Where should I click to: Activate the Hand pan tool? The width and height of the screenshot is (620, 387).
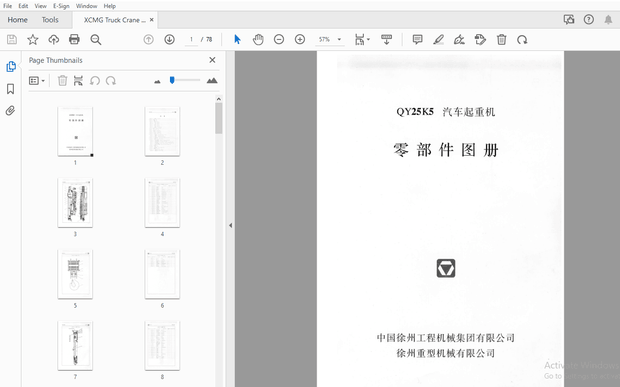(x=258, y=40)
